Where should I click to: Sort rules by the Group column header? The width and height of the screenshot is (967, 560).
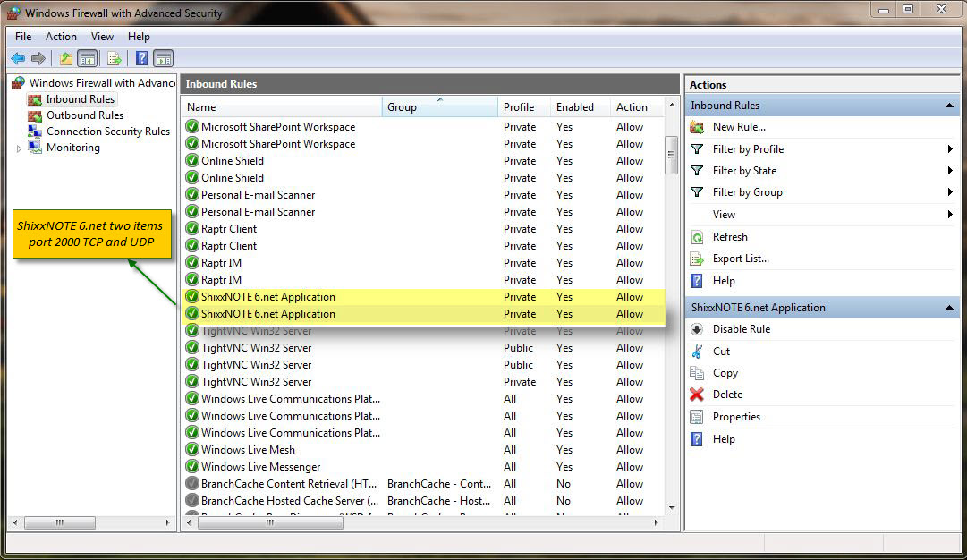[440, 106]
